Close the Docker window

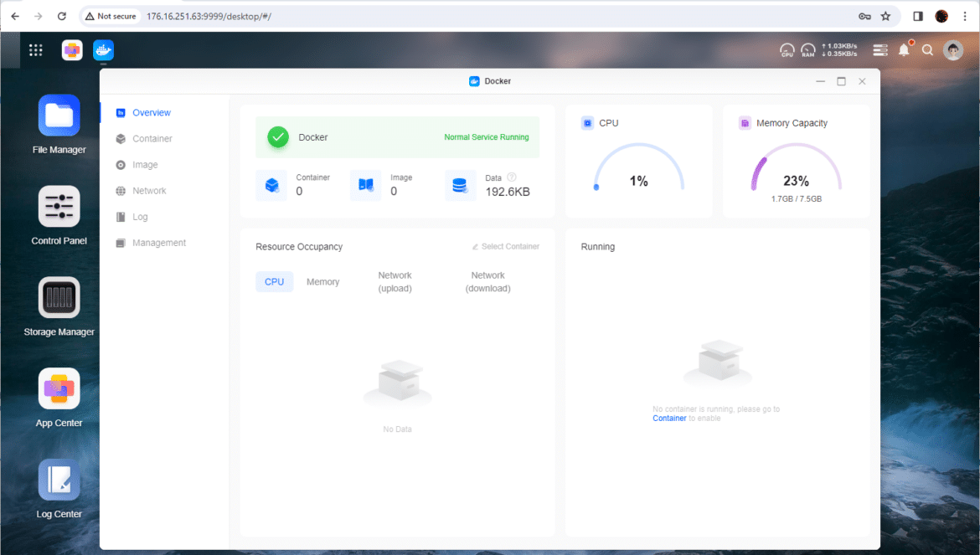[x=862, y=81]
